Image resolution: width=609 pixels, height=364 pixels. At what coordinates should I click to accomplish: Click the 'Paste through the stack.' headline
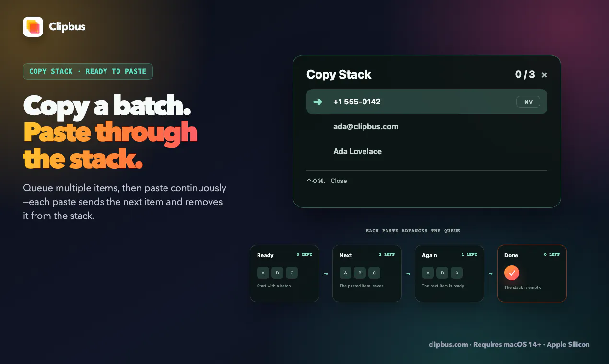pyautogui.click(x=110, y=146)
